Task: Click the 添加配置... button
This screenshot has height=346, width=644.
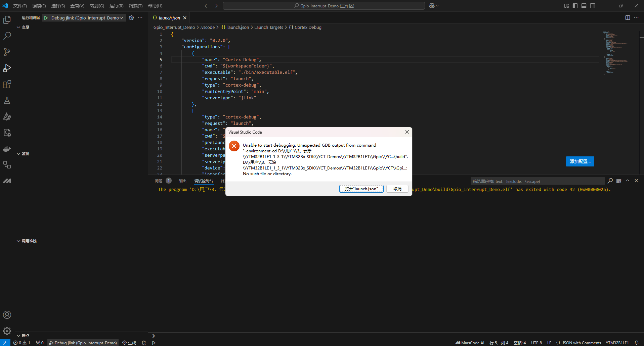Action: coord(580,161)
